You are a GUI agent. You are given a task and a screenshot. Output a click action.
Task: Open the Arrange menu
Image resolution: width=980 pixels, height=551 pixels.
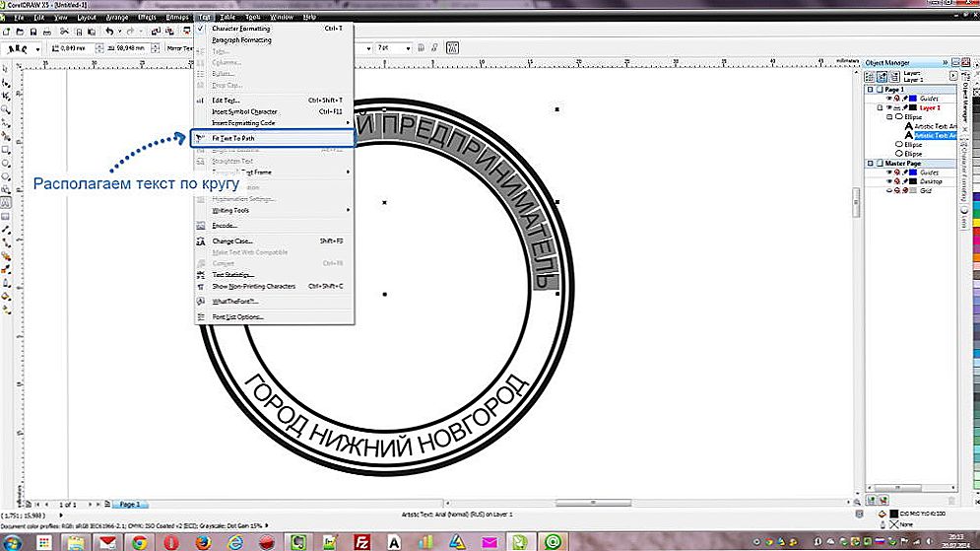(117, 18)
